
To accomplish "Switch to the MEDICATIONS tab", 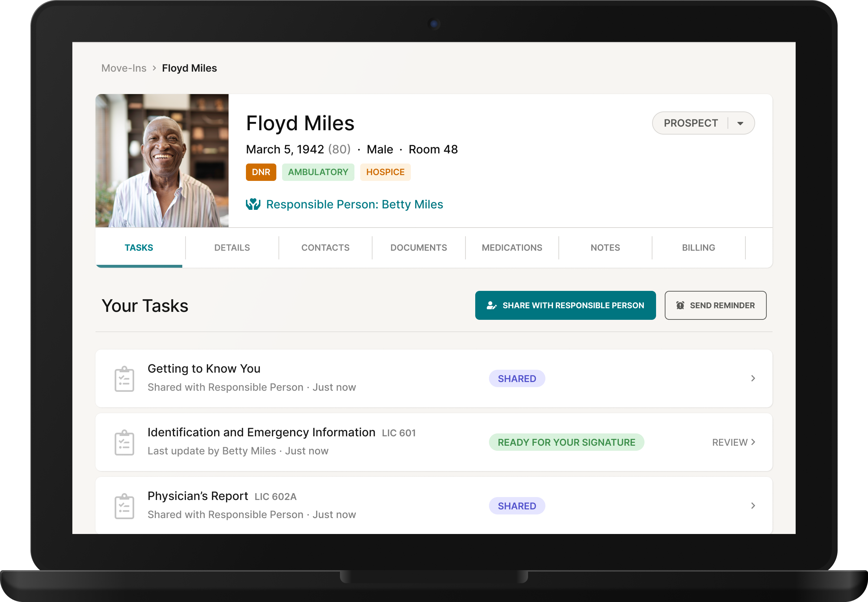I will tap(512, 247).
